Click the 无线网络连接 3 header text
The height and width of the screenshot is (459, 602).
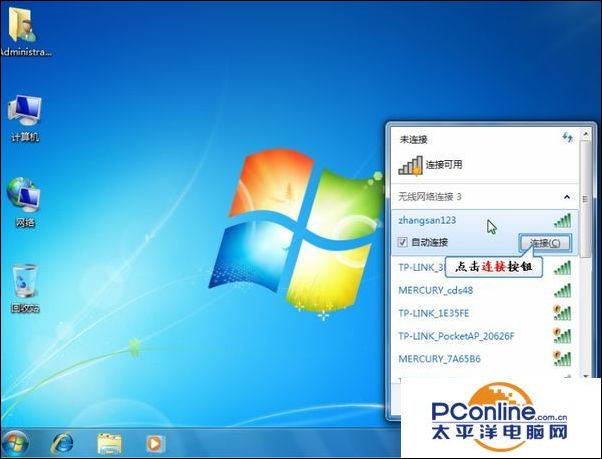pyautogui.click(x=430, y=197)
